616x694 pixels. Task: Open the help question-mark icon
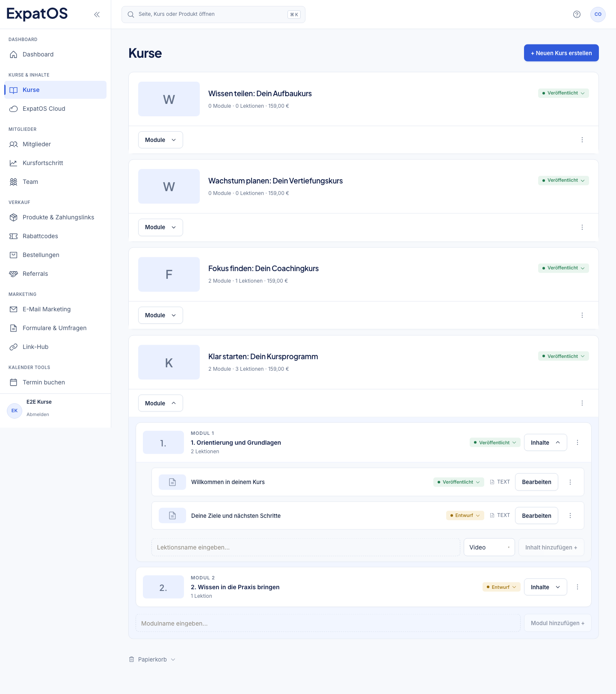577,15
